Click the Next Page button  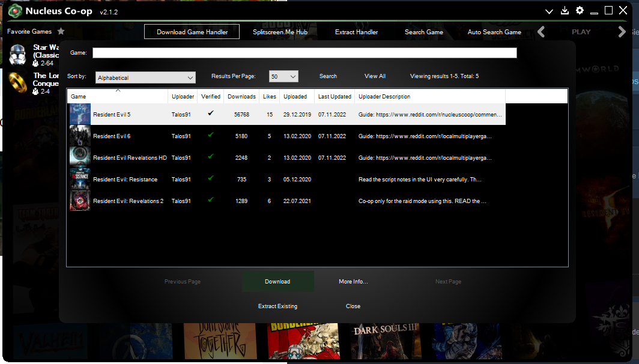click(x=448, y=282)
